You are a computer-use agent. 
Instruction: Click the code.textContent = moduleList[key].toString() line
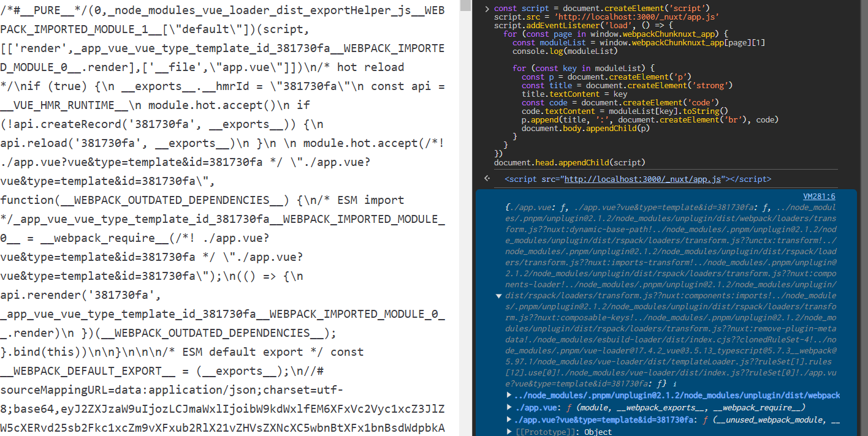pyautogui.click(x=625, y=111)
